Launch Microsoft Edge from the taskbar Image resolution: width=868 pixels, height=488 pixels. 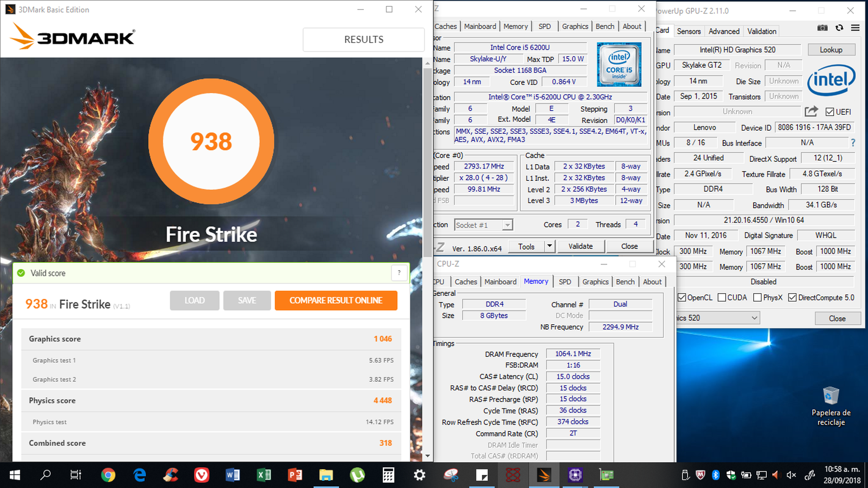(x=140, y=475)
